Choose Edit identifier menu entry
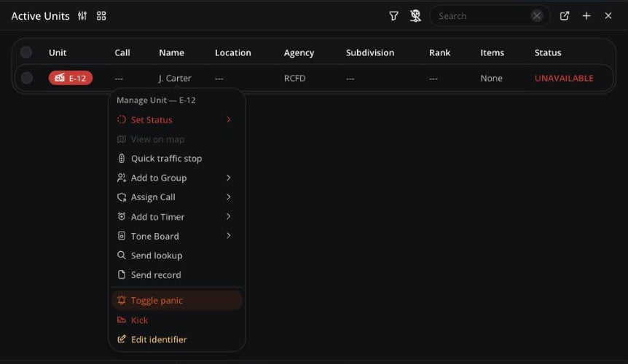 [x=176, y=339]
